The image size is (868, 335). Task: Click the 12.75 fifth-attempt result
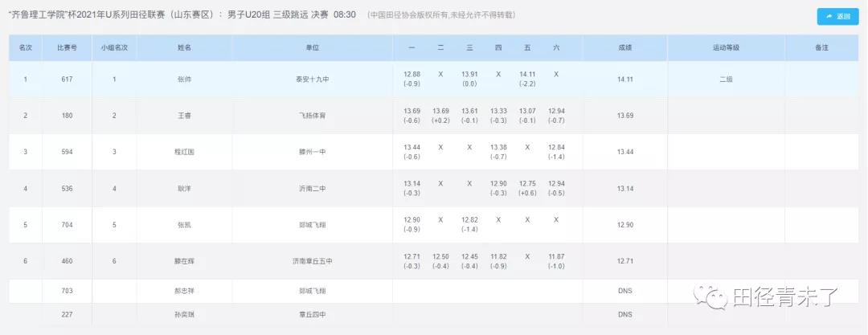pos(527,183)
